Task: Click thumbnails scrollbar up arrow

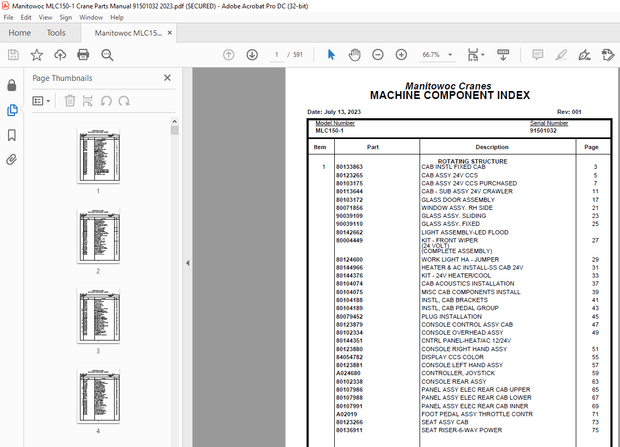Action: coord(174,121)
